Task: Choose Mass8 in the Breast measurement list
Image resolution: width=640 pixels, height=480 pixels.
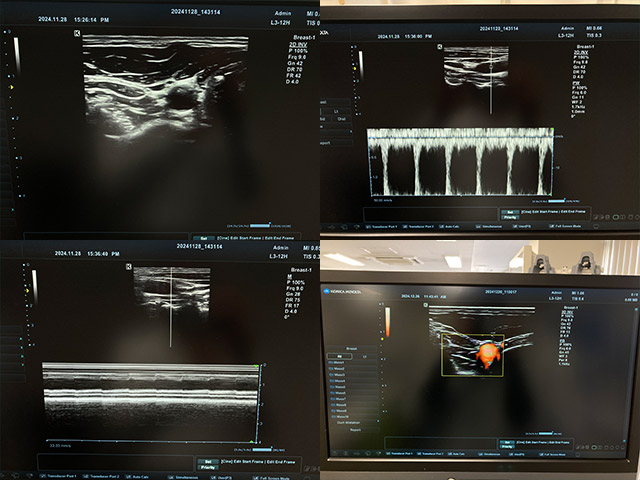Action: (353, 405)
